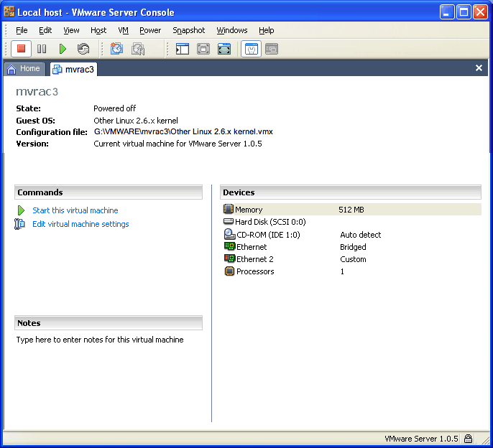Click into the Notes text field
493x448 pixels.
pos(108,373)
